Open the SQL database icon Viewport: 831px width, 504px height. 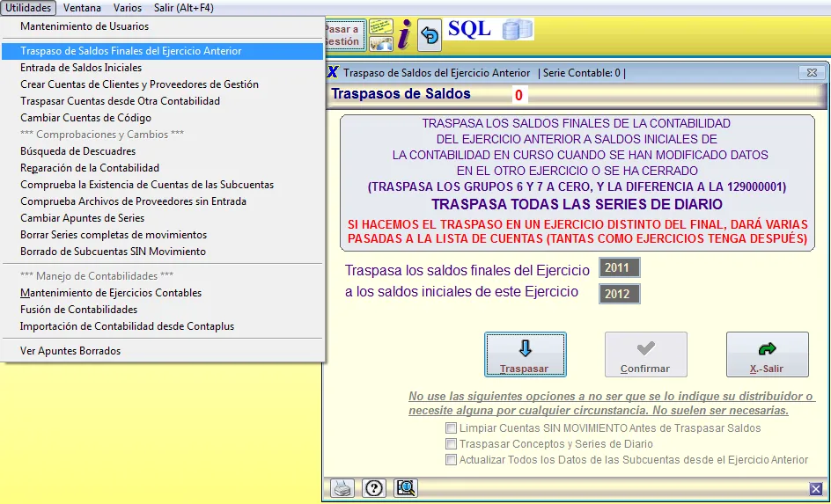click(518, 30)
